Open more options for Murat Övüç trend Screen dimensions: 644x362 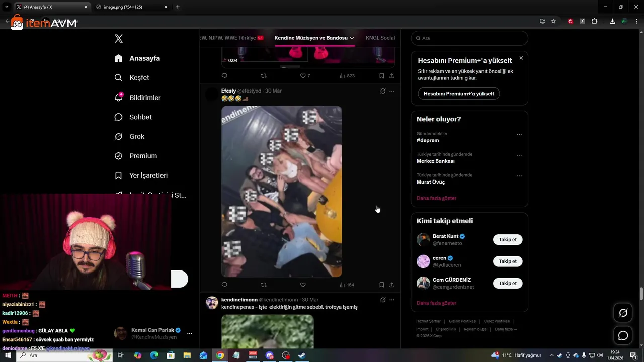(519, 176)
